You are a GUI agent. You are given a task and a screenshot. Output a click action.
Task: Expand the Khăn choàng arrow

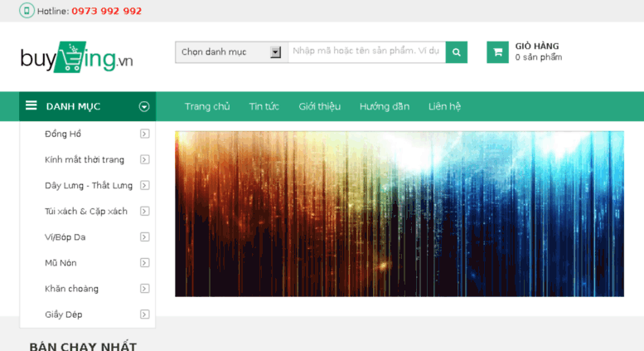coord(144,289)
